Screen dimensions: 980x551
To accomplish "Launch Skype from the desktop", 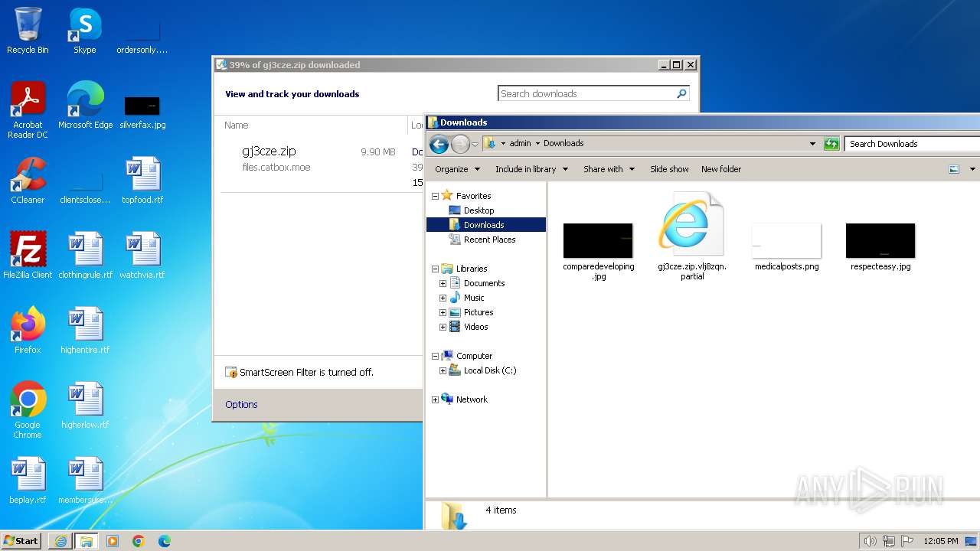I will [x=84, y=31].
